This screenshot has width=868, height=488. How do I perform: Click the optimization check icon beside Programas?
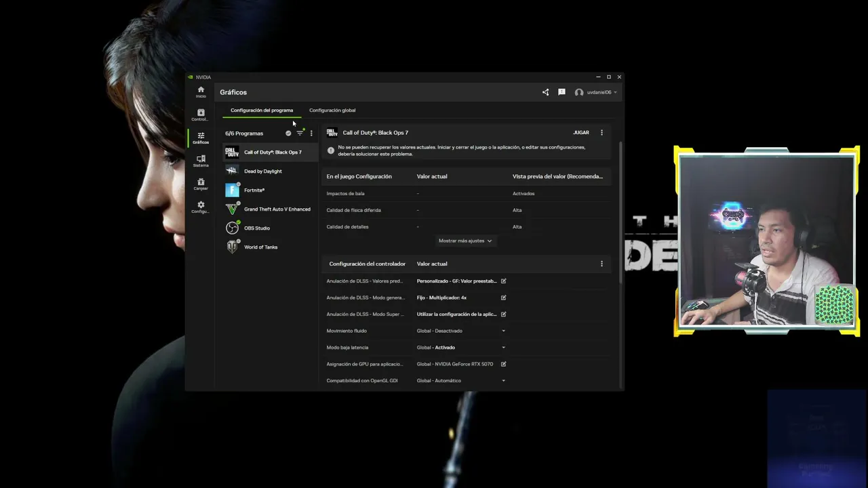coord(288,134)
